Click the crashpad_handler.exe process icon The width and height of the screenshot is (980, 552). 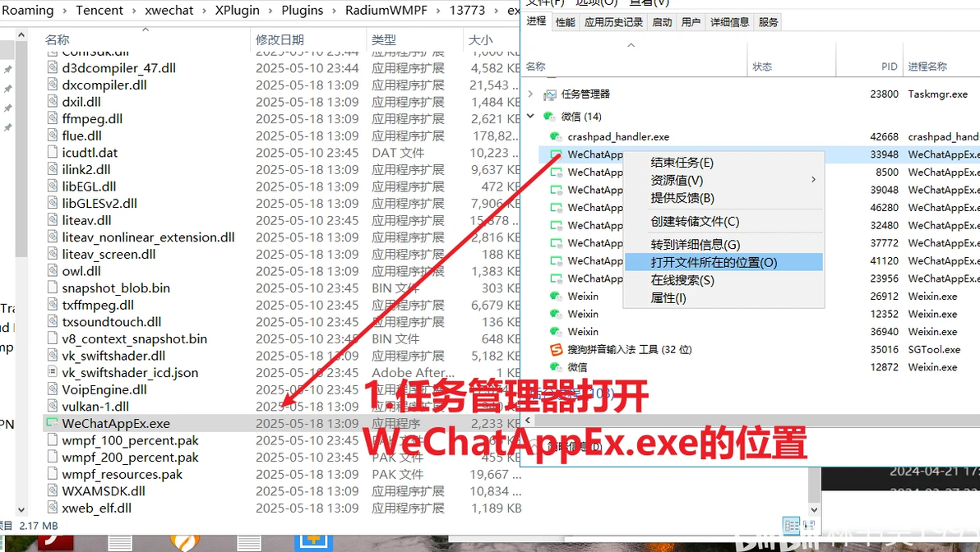(556, 136)
